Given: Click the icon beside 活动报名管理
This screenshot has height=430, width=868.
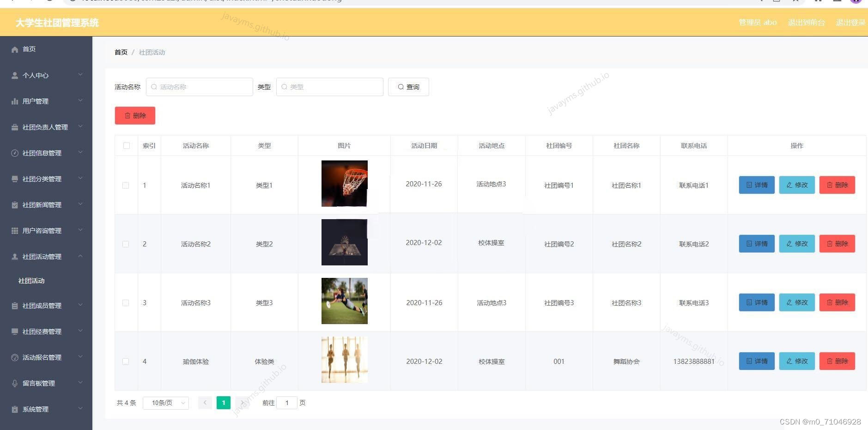Looking at the screenshot, I should pos(15,357).
